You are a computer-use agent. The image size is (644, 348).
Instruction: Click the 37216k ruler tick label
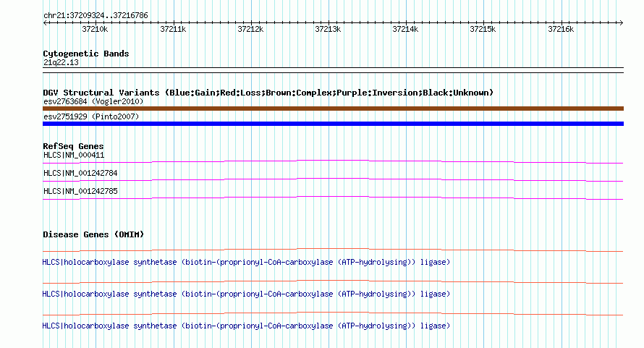[x=561, y=29]
